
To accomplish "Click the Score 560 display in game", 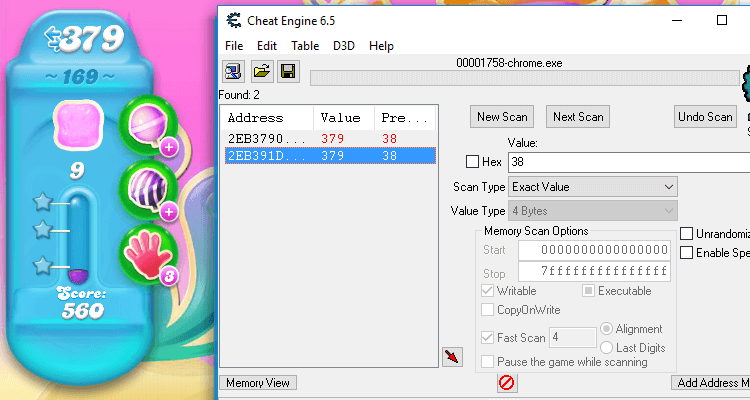I will pos(82,303).
